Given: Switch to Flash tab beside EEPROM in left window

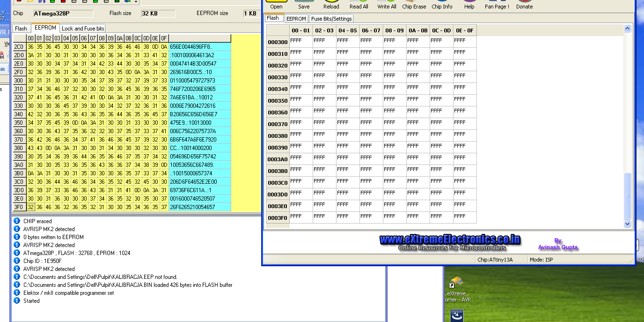Looking at the screenshot, I should 21,29.
